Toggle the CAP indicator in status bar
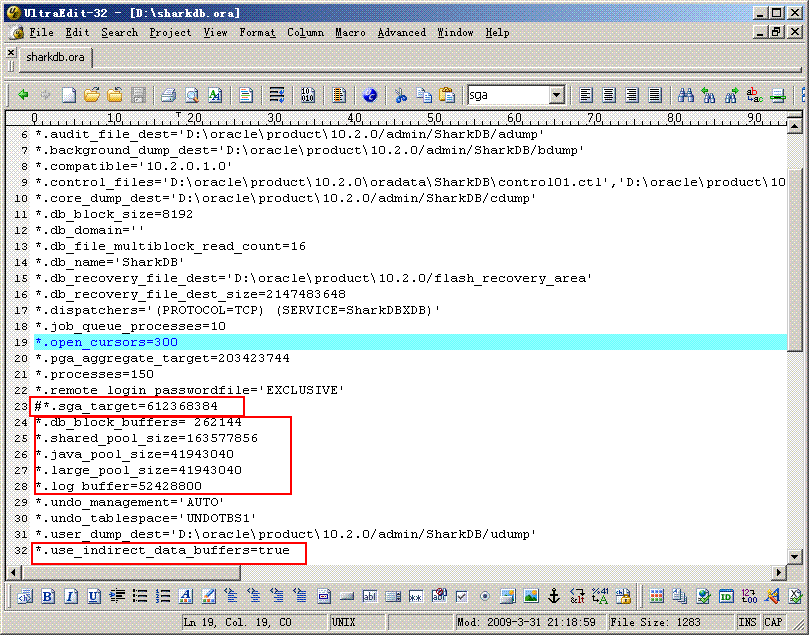Viewport: 809px width, 635px height. pyautogui.click(x=774, y=622)
